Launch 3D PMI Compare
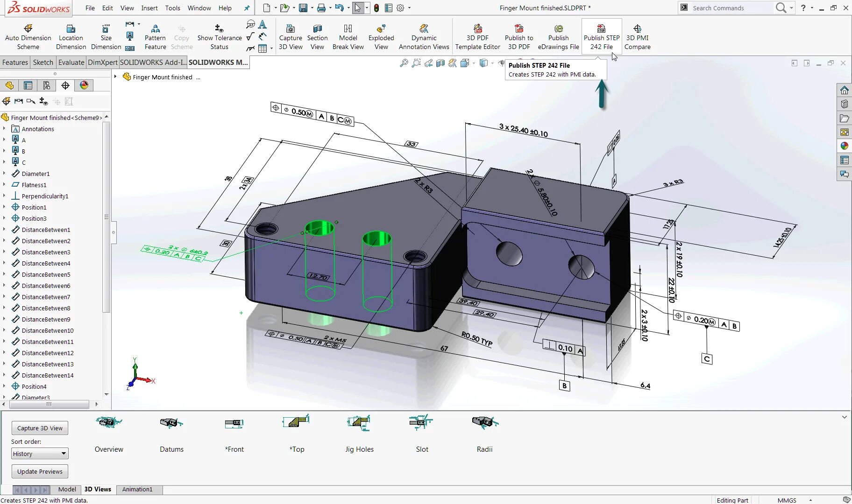 638,36
